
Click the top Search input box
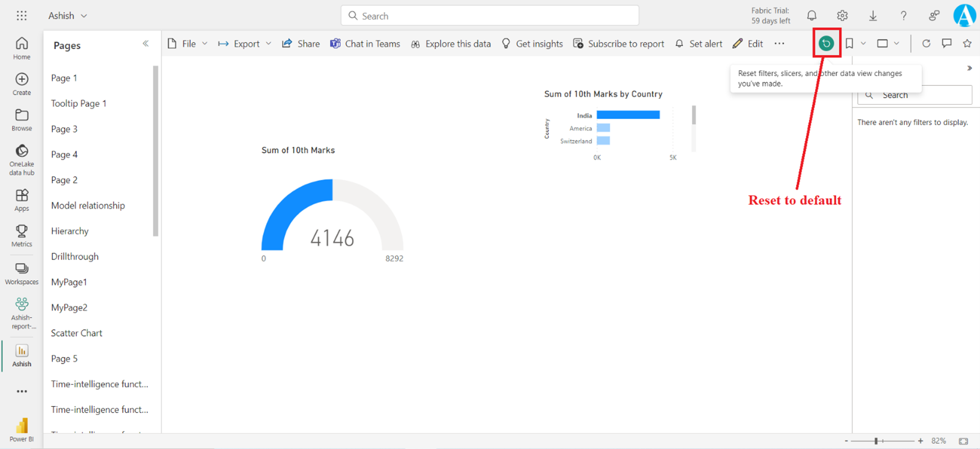point(489,16)
